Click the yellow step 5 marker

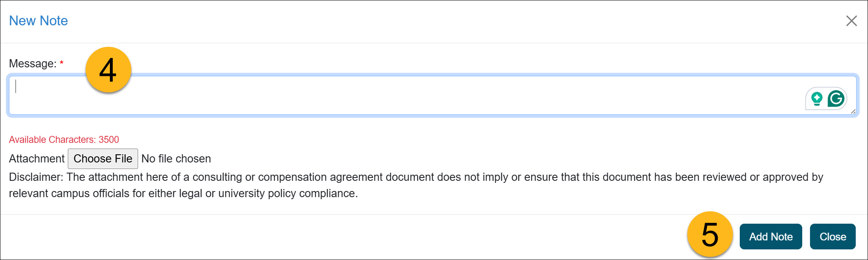pos(710,235)
